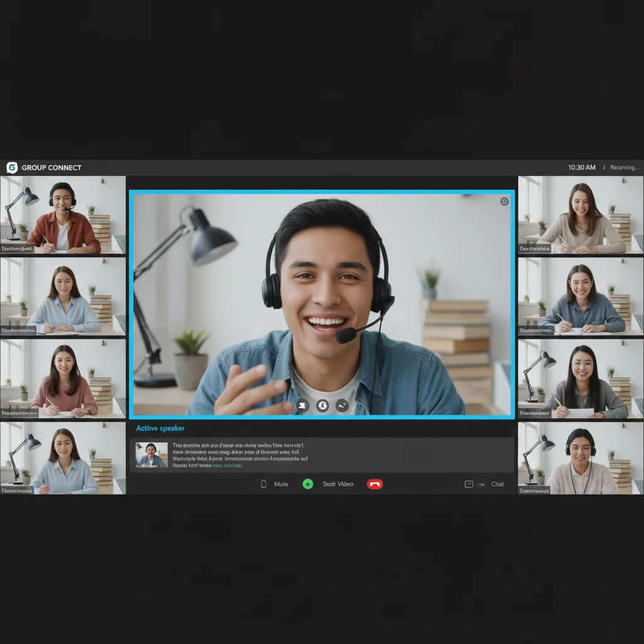This screenshot has width=644, height=644.
Task: Select the active speaker's small transcript thumbnail
Action: pos(152,455)
